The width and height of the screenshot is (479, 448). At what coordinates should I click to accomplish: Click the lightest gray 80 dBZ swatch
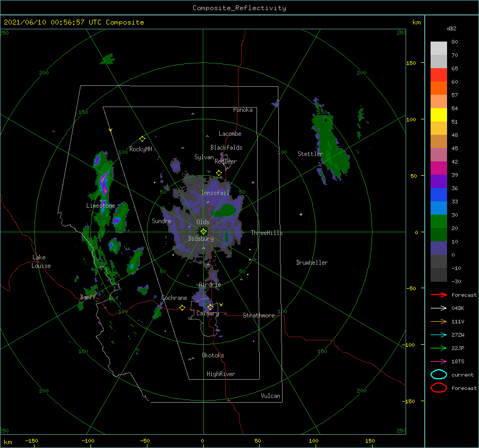pyautogui.click(x=439, y=48)
